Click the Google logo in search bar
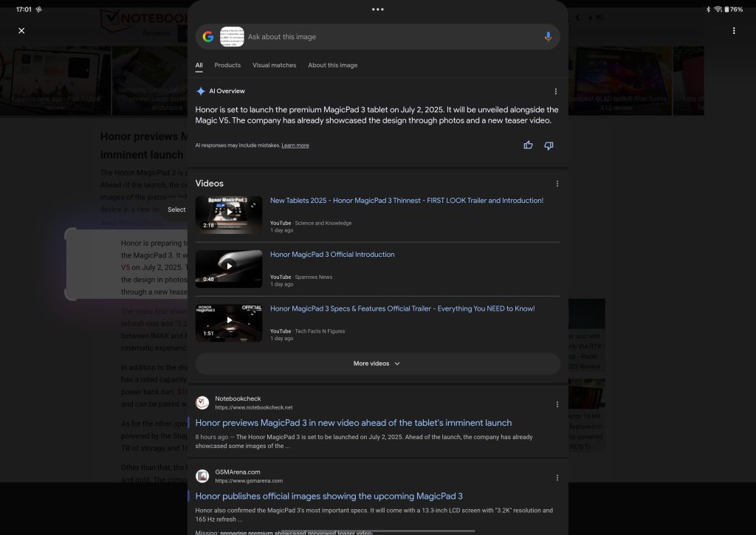This screenshot has height=535, width=756. tap(208, 37)
